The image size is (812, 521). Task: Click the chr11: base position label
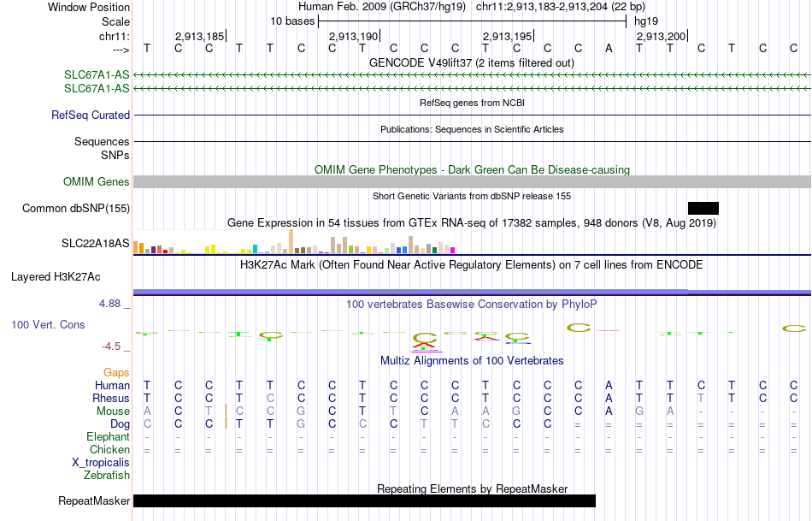(x=115, y=36)
